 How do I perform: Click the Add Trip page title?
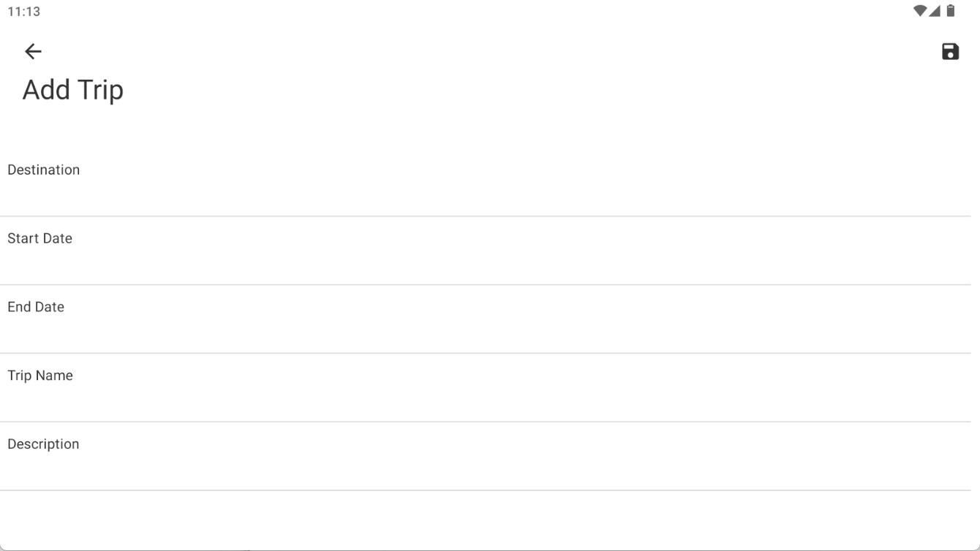73,90
